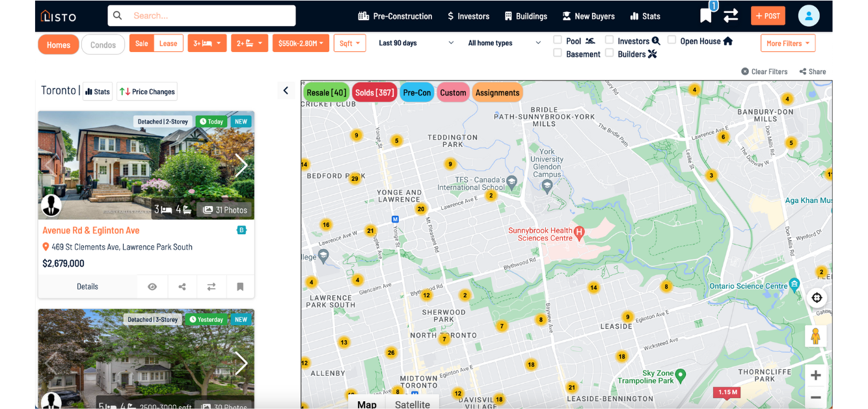The width and height of the screenshot is (868, 409).
Task: Enable the Pool checkbox filter
Action: point(558,40)
